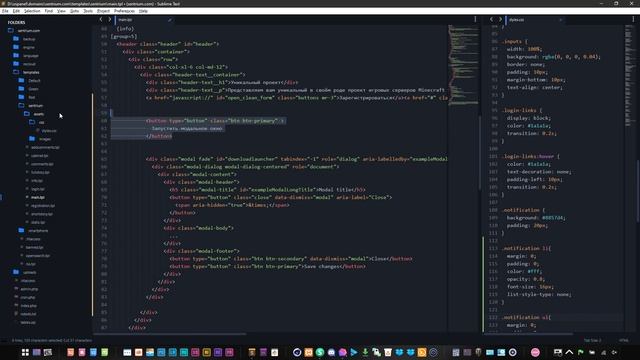This screenshot has width=640, height=360.
Task: Open the Tools menu
Action: (88, 11)
